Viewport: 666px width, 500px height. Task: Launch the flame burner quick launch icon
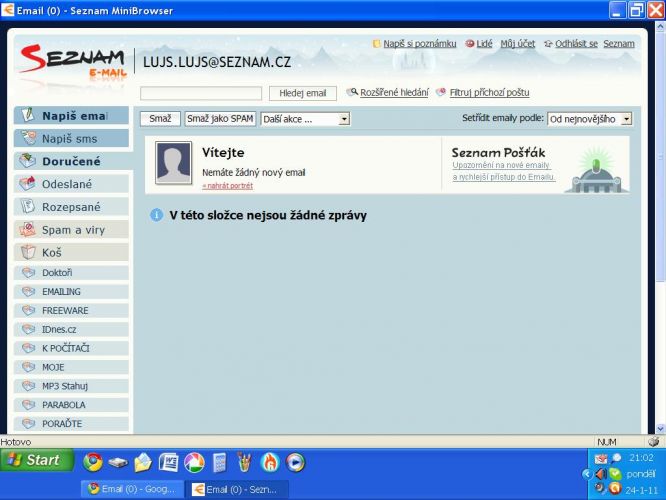[x=270, y=462]
